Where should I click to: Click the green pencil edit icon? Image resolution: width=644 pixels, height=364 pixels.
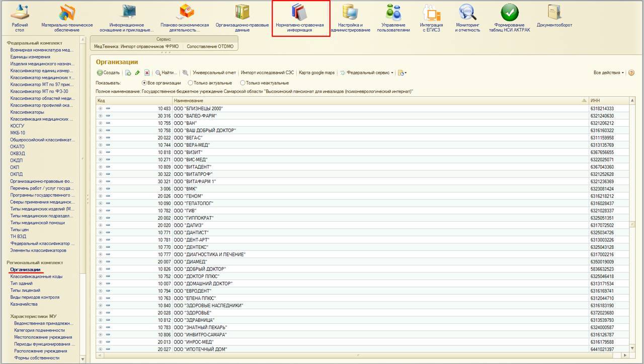(137, 73)
